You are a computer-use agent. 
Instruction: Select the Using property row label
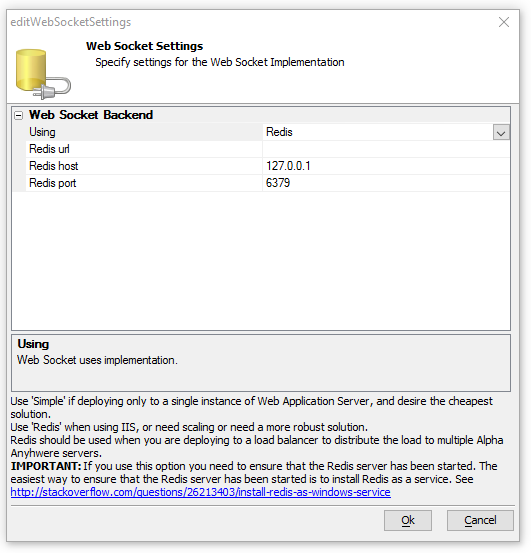click(144, 132)
